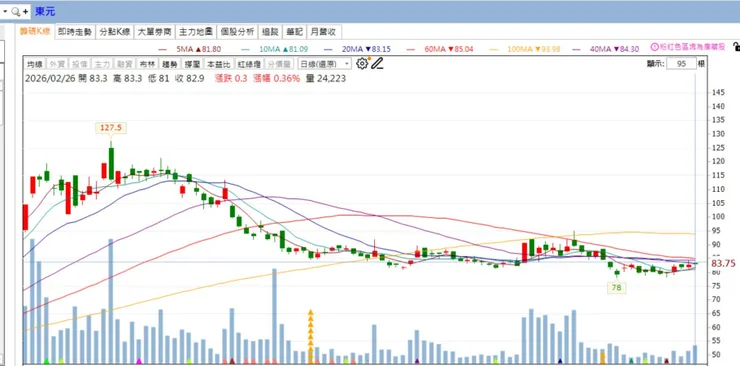The width and height of the screenshot is (740, 366).
Task: Click the date 2026/02/26 text
Action: pyautogui.click(x=50, y=78)
